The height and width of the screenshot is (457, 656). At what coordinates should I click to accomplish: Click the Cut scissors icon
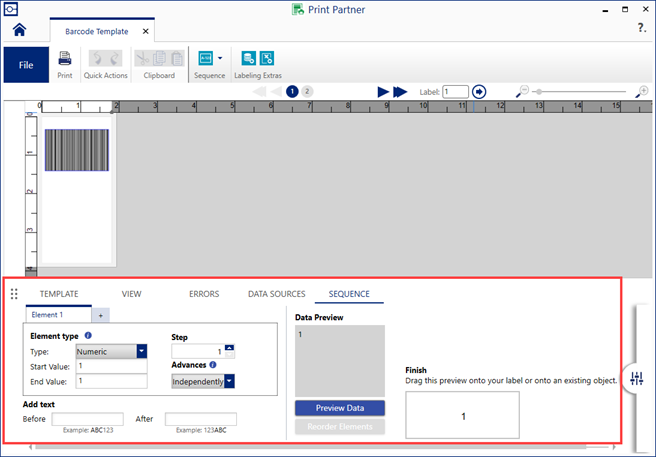[143, 59]
